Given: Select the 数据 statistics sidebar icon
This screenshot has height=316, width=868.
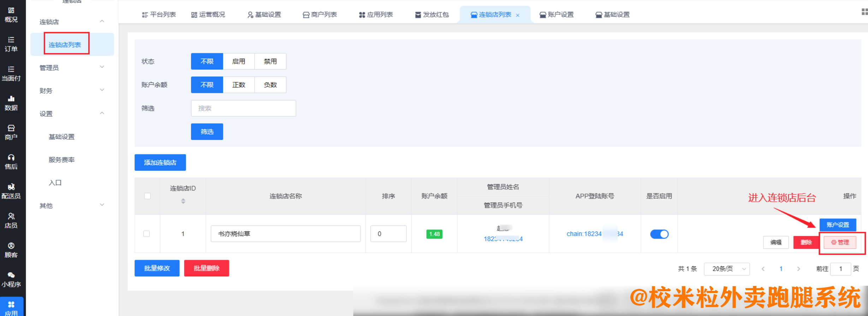Looking at the screenshot, I should [x=11, y=103].
